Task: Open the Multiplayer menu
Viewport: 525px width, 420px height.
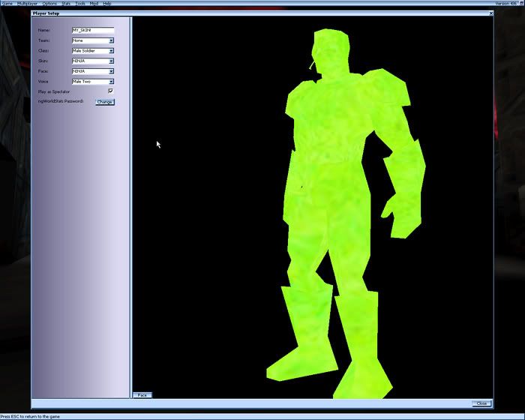Action: coord(28,4)
